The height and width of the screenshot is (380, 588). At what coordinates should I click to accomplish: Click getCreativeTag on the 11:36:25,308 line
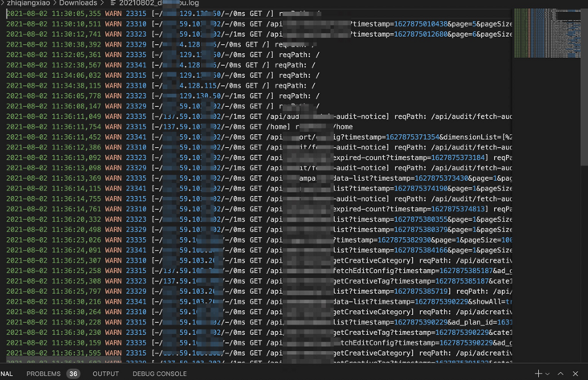click(361, 281)
